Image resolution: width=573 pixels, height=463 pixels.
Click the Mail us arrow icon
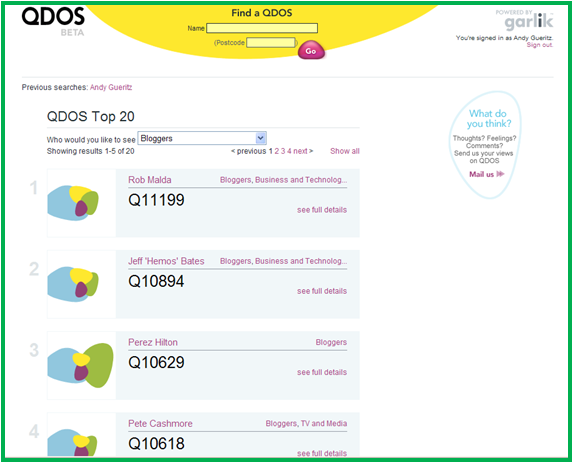click(500, 174)
